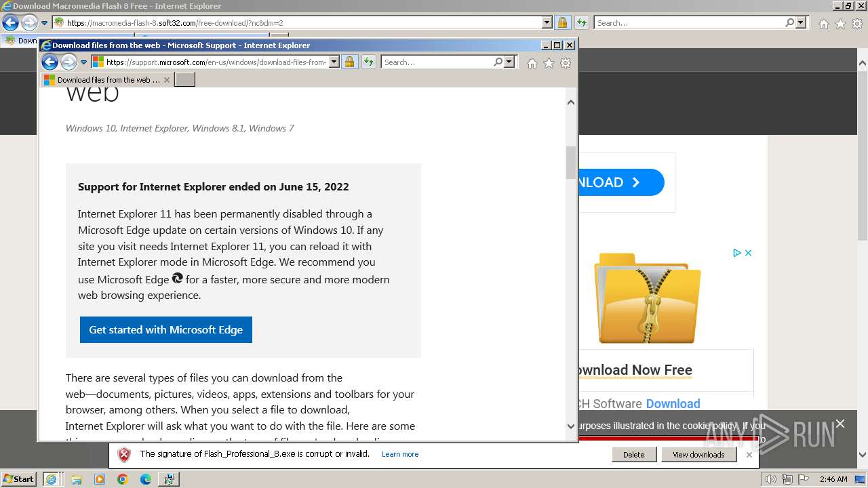868x488 pixels.
Task: Click 'Learn more' in signature warning bar
Action: tap(400, 454)
